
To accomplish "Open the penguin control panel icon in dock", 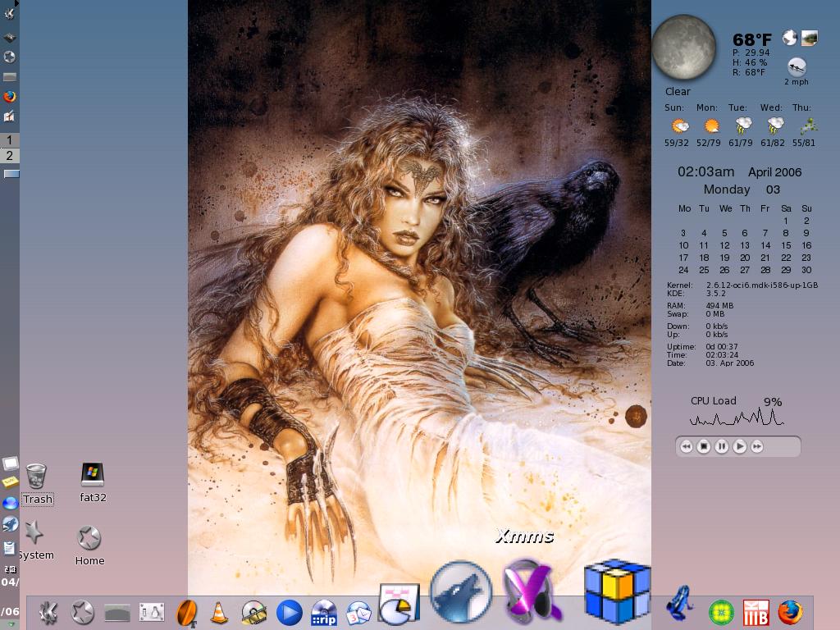I will point(152,612).
